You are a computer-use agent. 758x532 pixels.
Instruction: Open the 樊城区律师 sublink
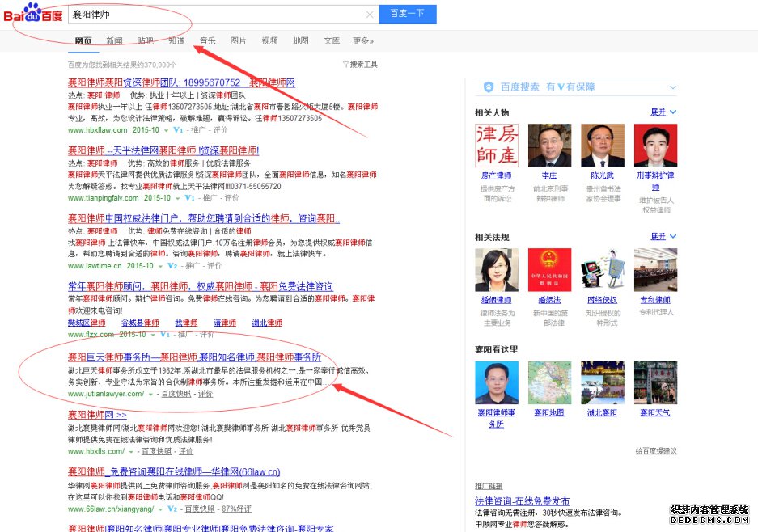pos(87,323)
